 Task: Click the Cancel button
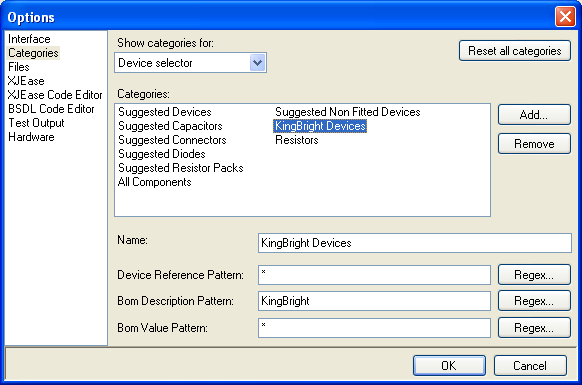[530, 366]
